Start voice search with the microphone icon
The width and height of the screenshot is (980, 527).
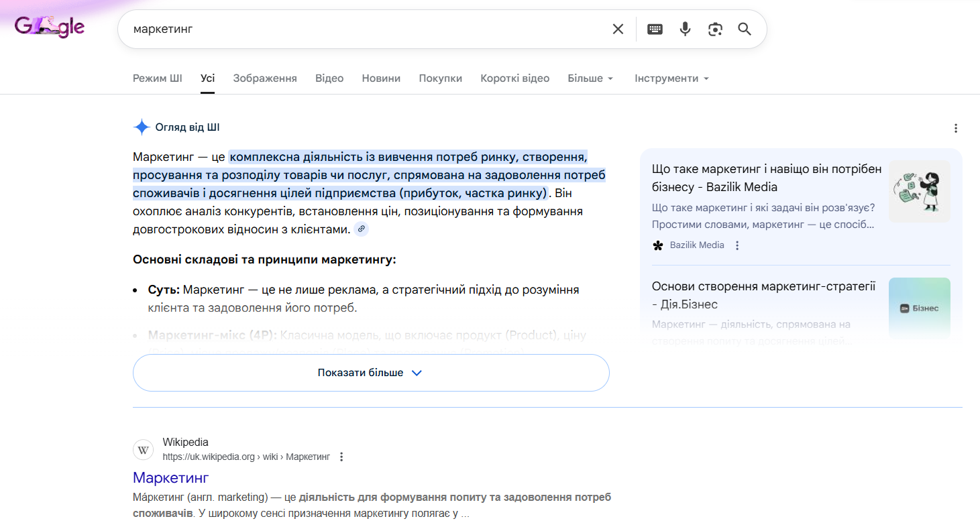tap(685, 29)
